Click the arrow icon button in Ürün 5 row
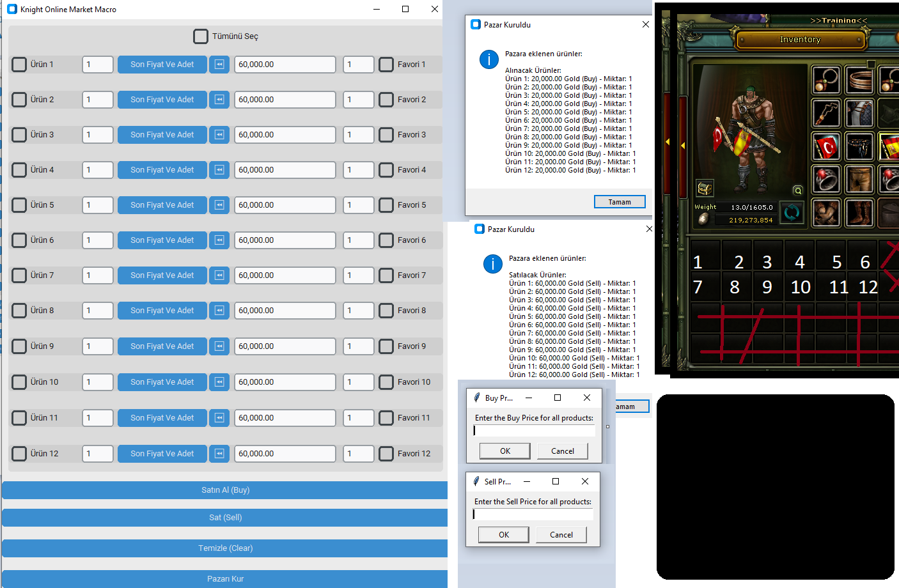 click(x=219, y=205)
